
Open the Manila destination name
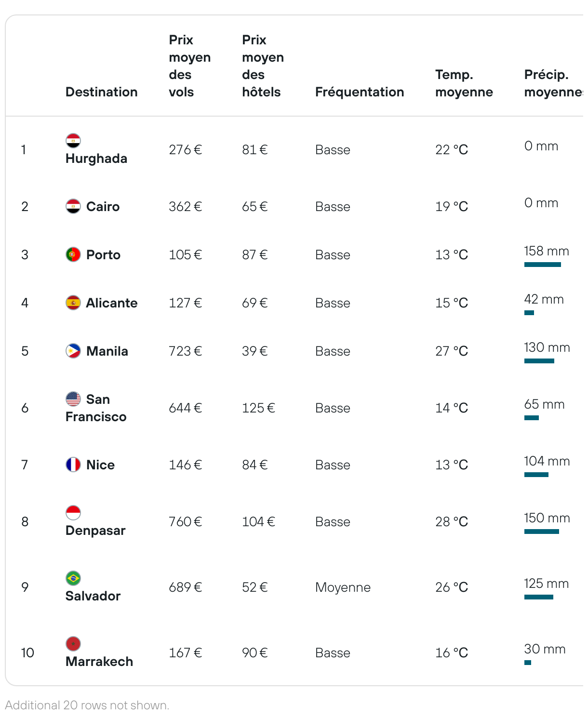tap(107, 351)
